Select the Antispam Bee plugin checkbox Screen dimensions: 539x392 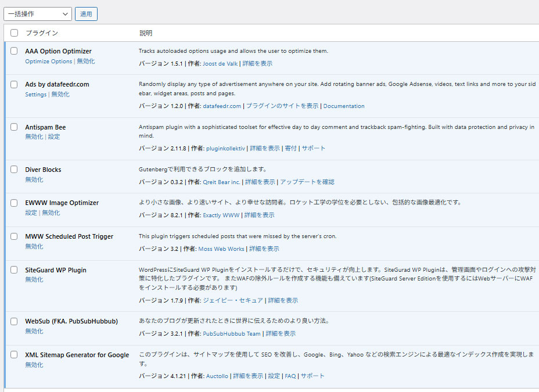(15, 127)
